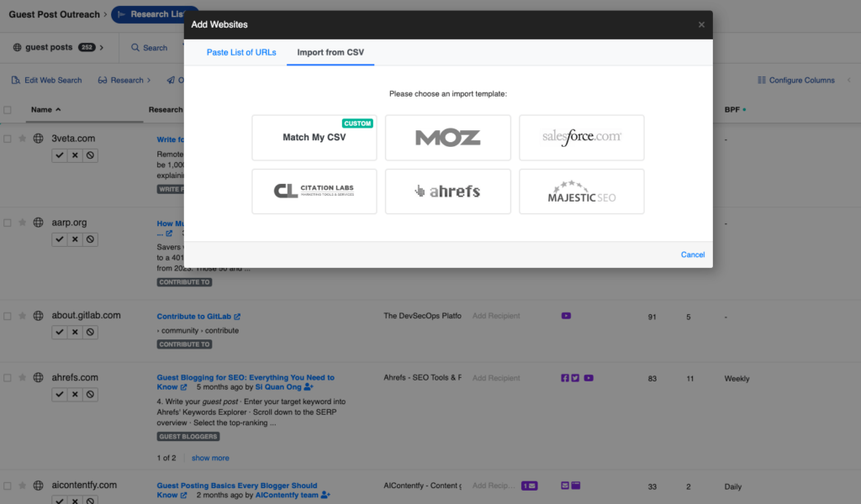Toggle the favorite star for about.gitlab.com

tap(22, 315)
